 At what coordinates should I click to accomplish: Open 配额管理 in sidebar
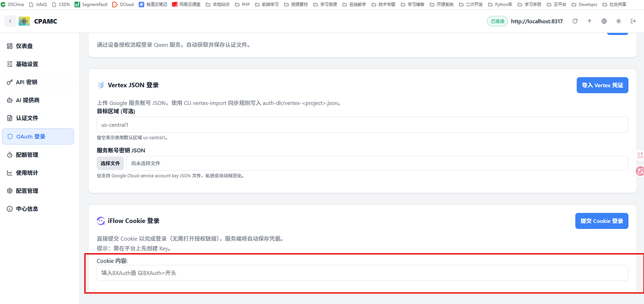(x=38, y=155)
